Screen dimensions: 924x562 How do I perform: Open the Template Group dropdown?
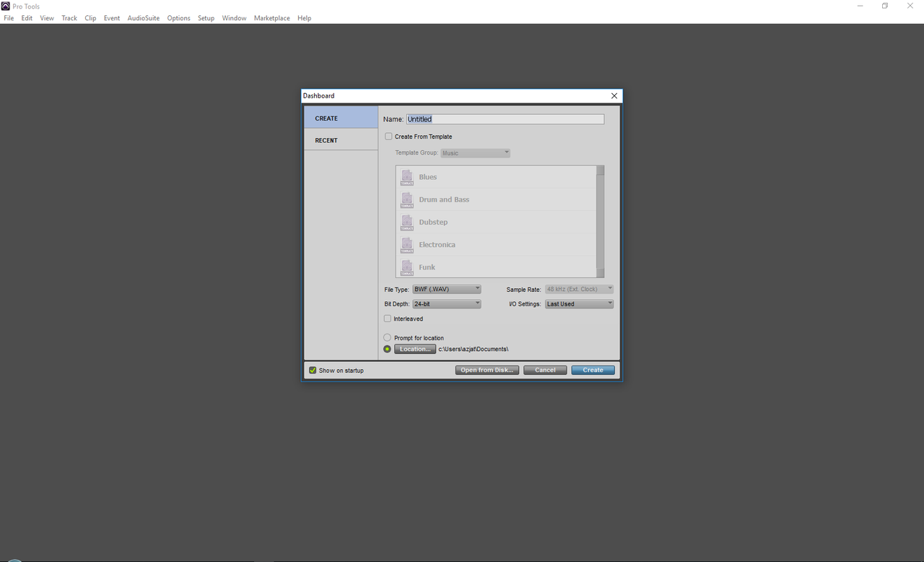click(x=476, y=153)
